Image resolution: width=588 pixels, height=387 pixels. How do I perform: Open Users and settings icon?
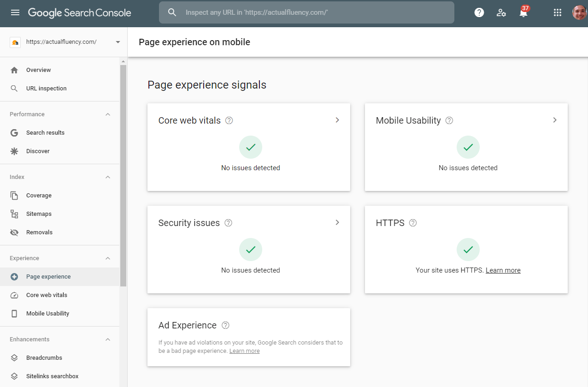click(x=501, y=13)
